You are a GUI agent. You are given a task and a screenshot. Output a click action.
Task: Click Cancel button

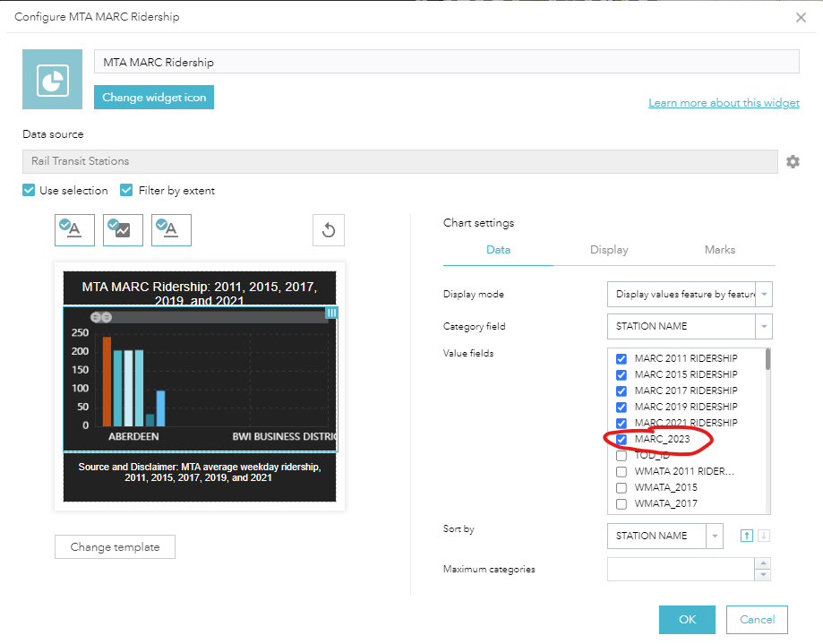click(x=757, y=619)
